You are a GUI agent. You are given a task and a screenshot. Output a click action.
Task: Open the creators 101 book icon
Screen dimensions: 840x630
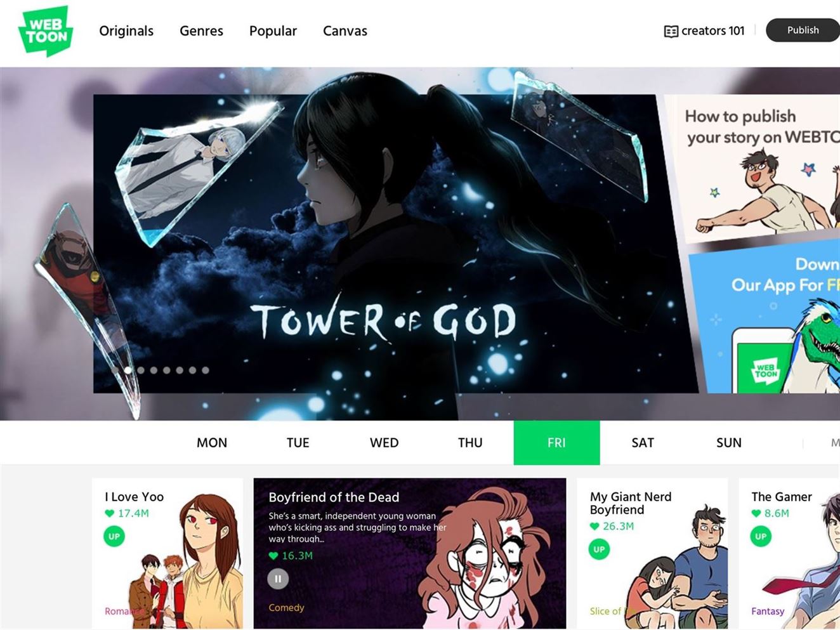[671, 31]
